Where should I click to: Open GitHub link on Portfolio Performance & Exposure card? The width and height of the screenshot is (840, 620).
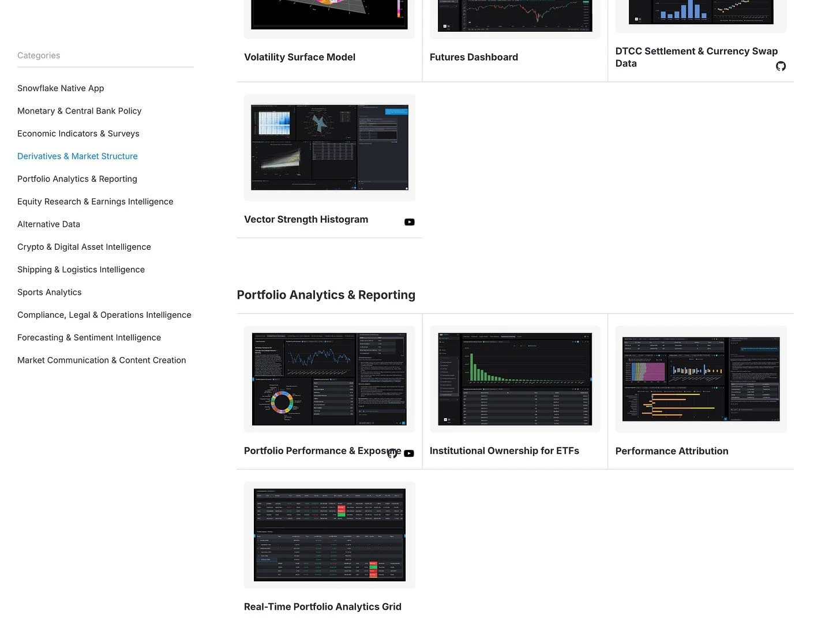click(x=393, y=453)
